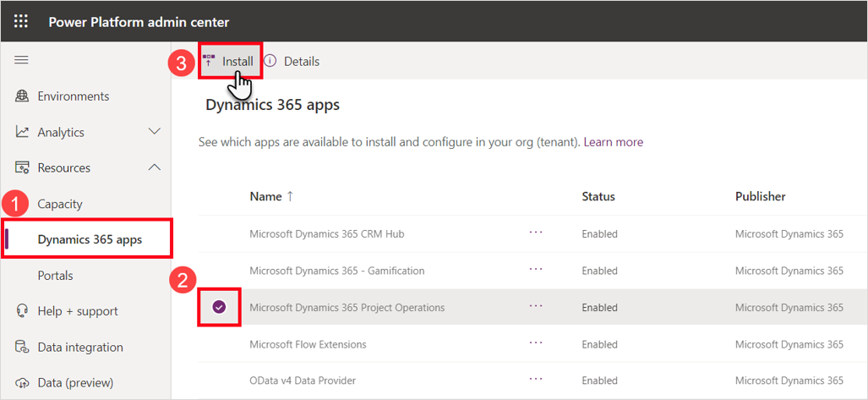Select Microsoft Flow Extensions row name
This screenshot has height=400, width=868.
[308, 344]
